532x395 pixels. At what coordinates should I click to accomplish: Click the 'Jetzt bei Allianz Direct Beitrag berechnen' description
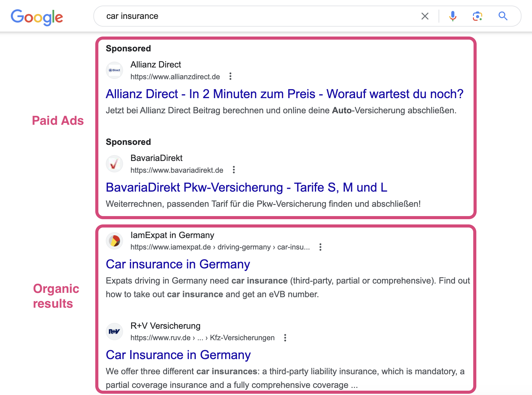click(281, 111)
